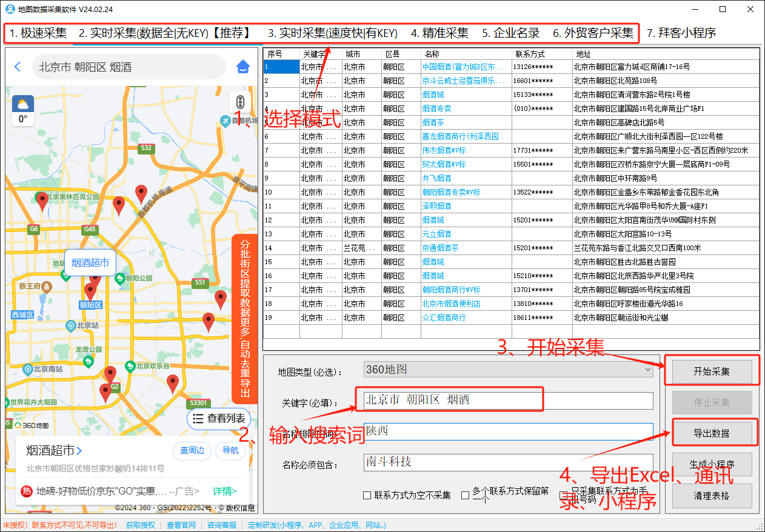Focus the 关键字(必填) input field
The width and height of the screenshot is (765, 532).
click(x=508, y=401)
